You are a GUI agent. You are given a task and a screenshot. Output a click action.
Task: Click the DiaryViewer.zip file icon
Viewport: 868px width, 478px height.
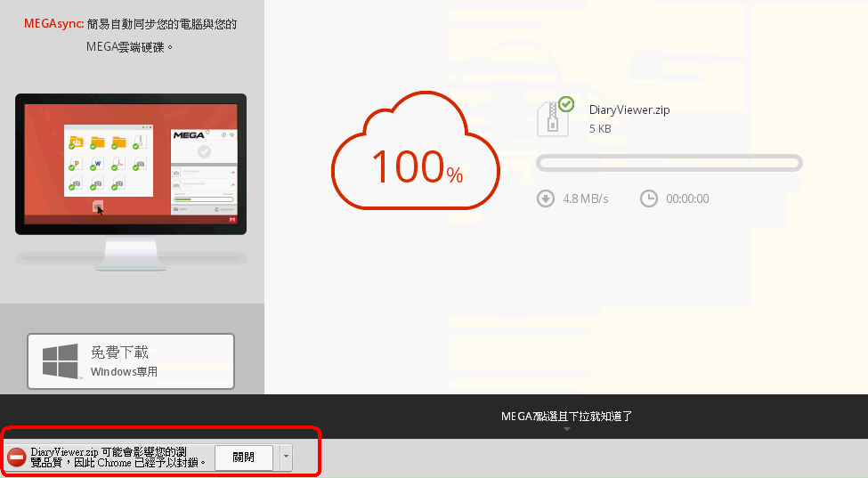click(x=553, y=118)
